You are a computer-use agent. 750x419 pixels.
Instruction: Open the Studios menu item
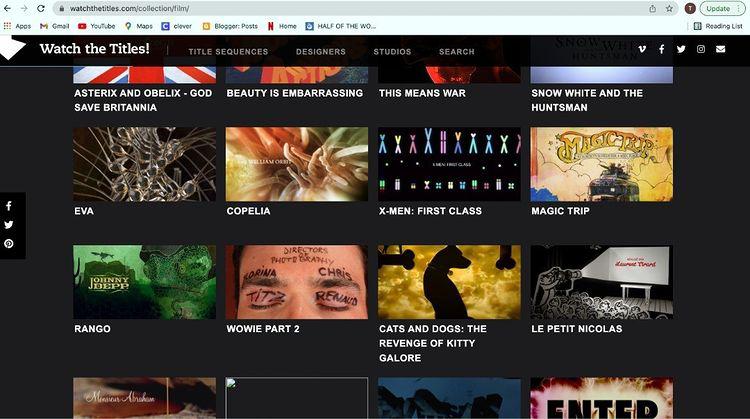pos(392,52)
